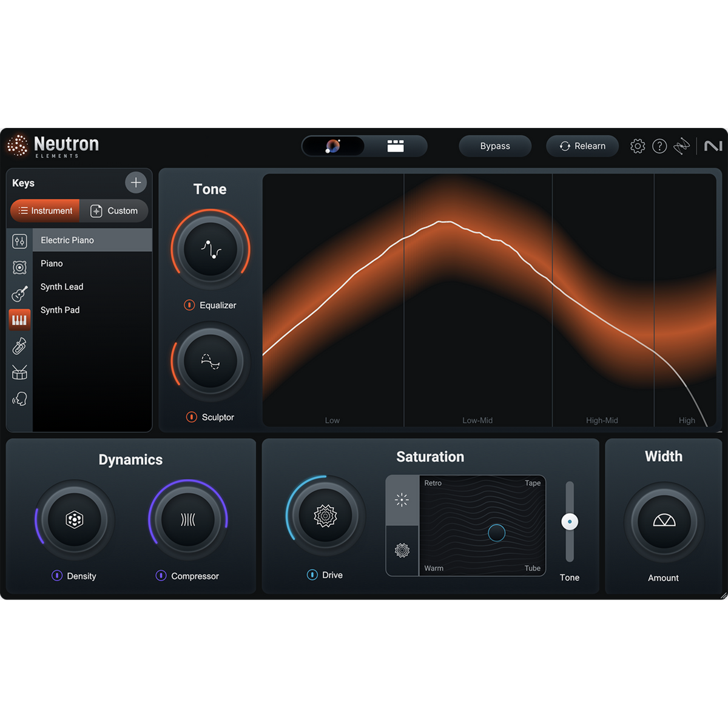The image size is (728, 728).
Task: Click the Native Instruments logo
Action: point(713,146)
